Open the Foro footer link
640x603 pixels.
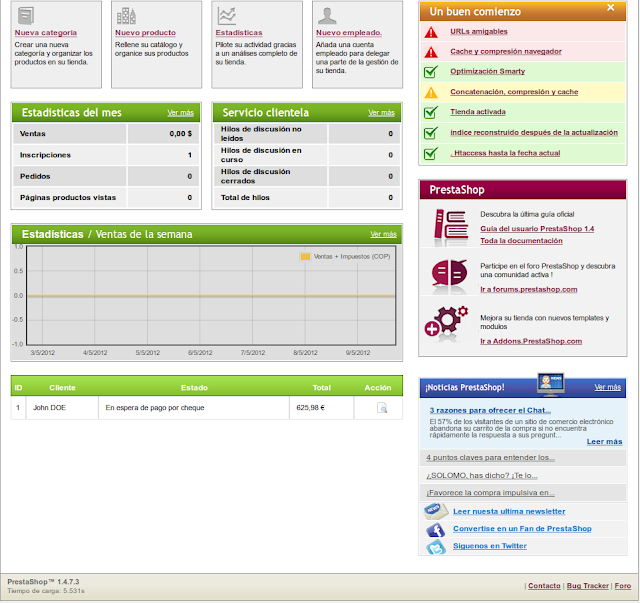tap(622, 586)
